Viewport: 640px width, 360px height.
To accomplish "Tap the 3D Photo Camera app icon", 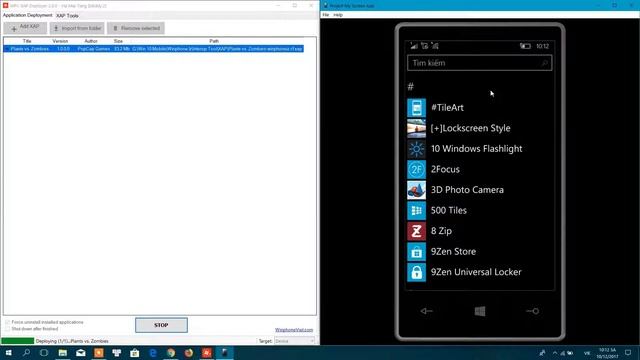I will point(416,190).
